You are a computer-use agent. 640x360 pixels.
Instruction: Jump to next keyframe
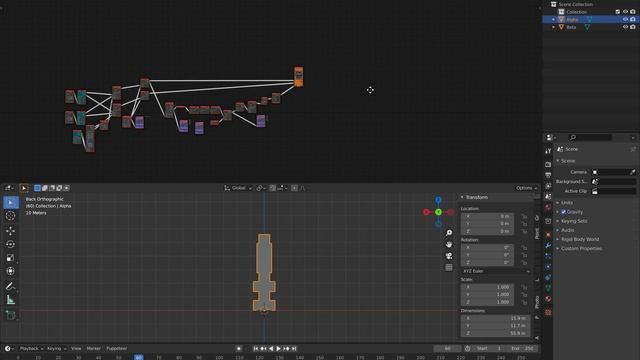tap(286, 349)
